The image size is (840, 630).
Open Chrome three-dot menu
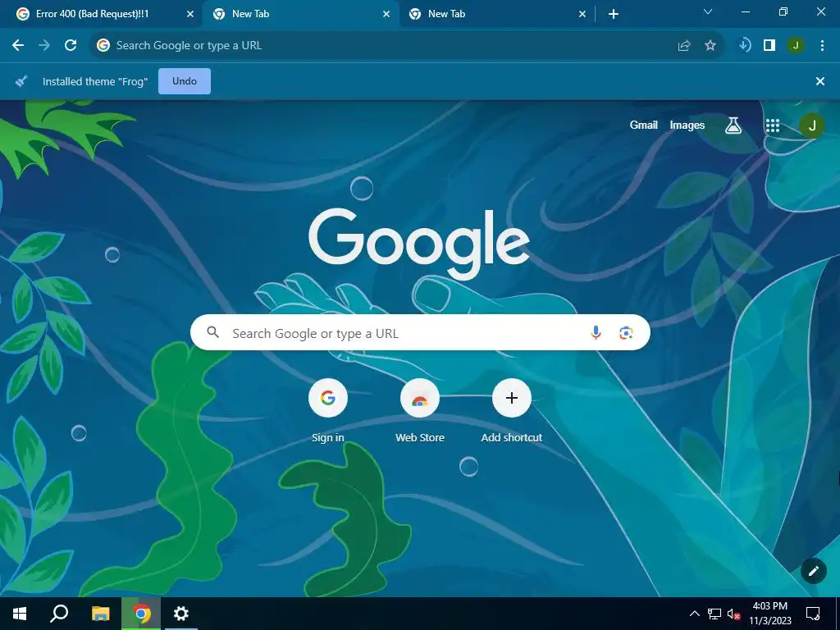click(822, 46)
